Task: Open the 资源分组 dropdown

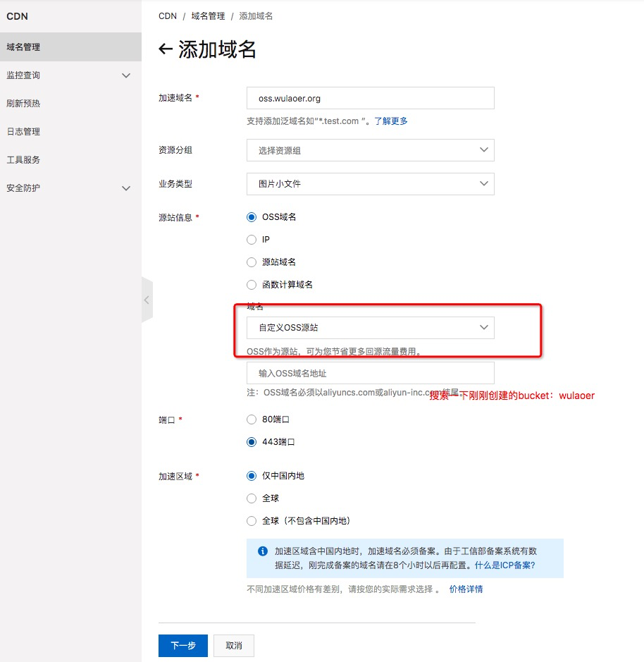Action: coord(370,150)
